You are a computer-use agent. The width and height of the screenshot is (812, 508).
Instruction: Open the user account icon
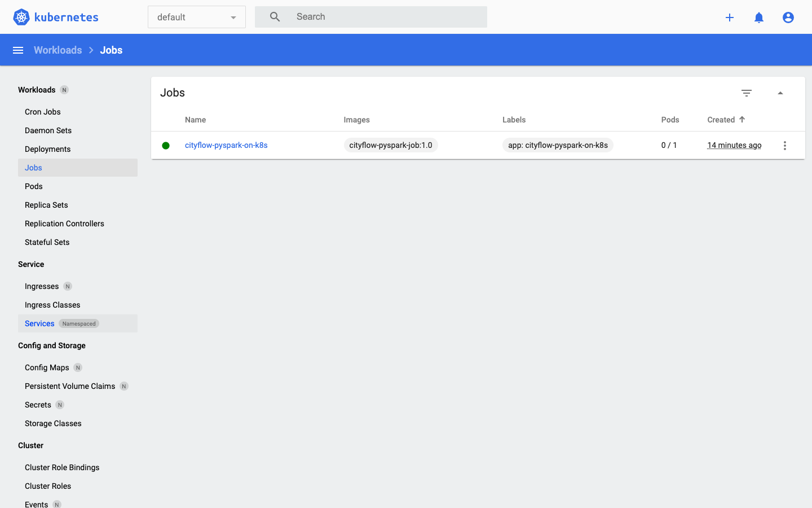click(x=788, y=17)
